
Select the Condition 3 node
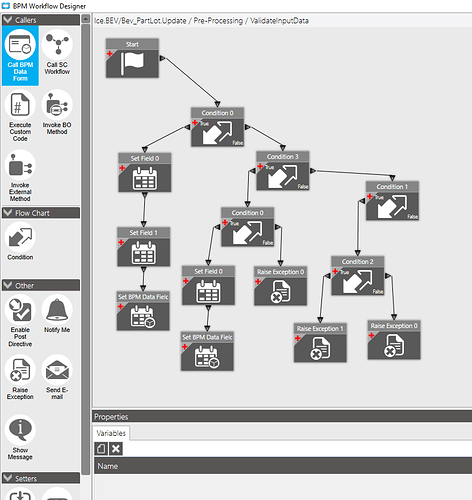[283, 171]
